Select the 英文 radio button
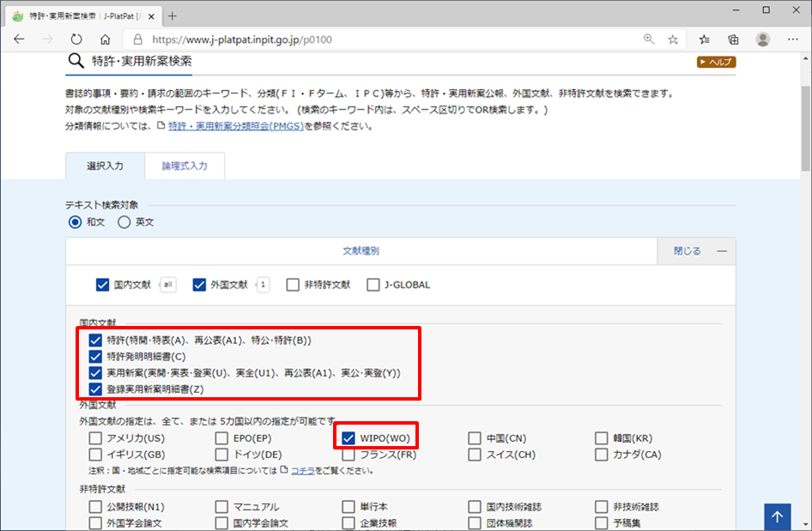The width and height of the screenshot is (812, 531). [124, 222]
